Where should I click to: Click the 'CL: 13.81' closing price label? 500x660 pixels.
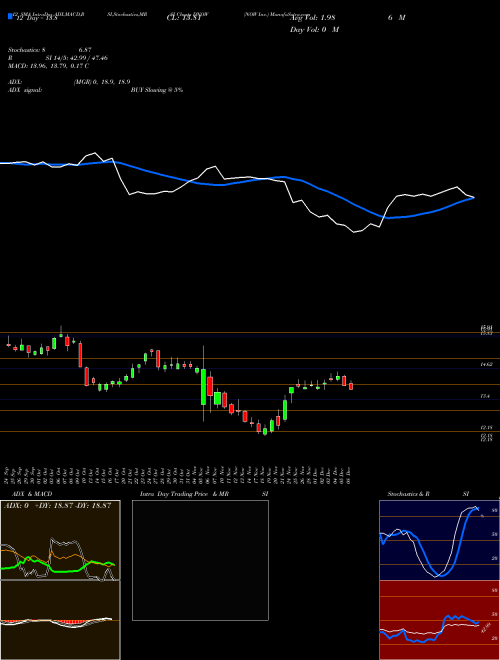[184, 19]
